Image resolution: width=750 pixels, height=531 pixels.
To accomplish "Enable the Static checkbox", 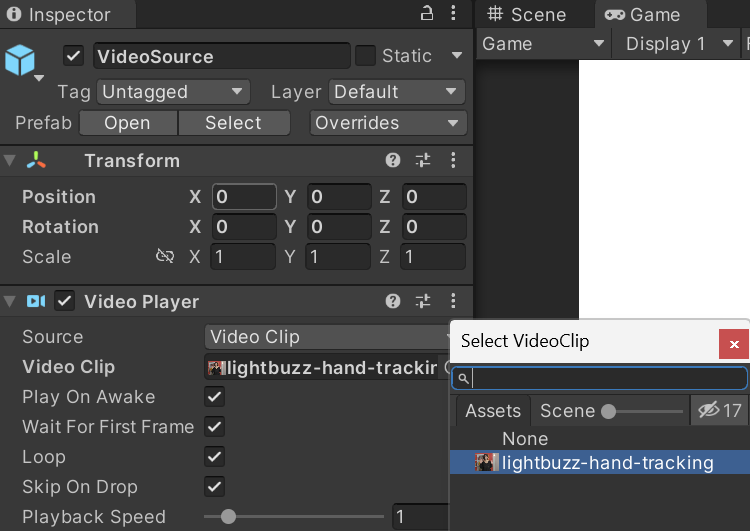I will pyautogui.click(x=366, y=56).
